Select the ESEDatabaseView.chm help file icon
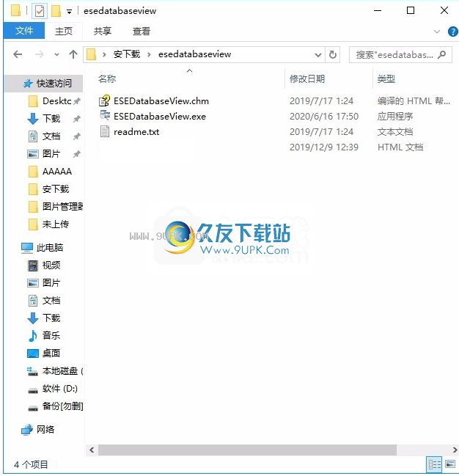The height and width of the screenshot is (476, 459). pyautogui.click(x=105, y=100)
